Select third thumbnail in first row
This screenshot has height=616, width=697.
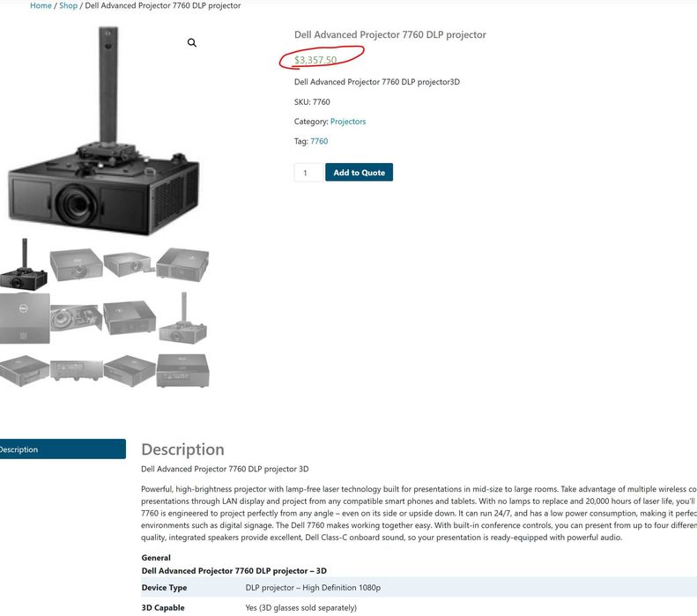(130, 264)
